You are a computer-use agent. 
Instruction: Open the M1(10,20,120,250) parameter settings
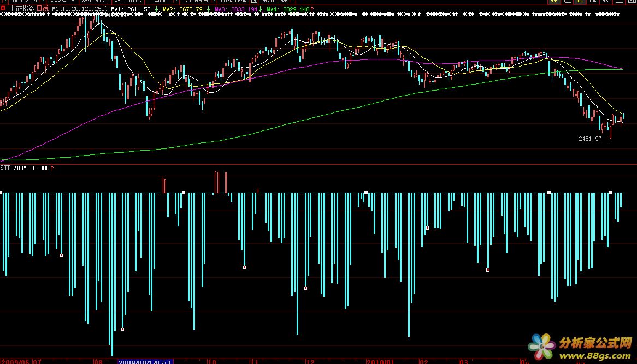click(x=80, y=9)
